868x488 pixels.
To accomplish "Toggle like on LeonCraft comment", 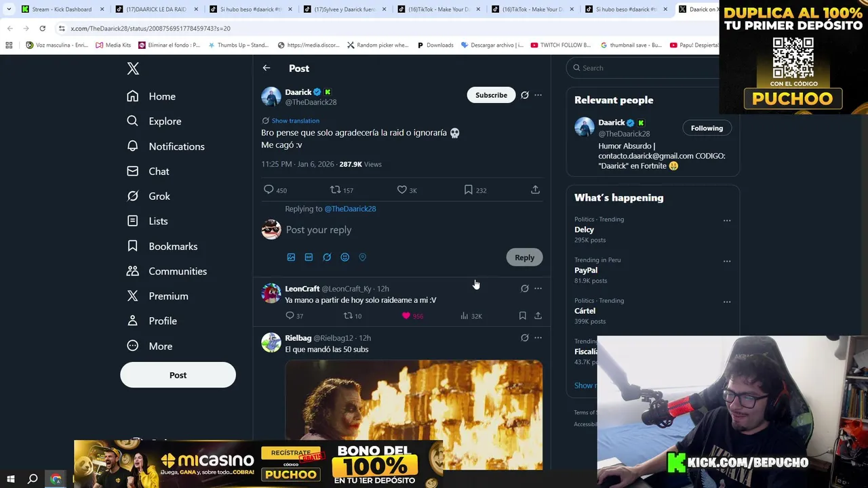I will (406, 316).
